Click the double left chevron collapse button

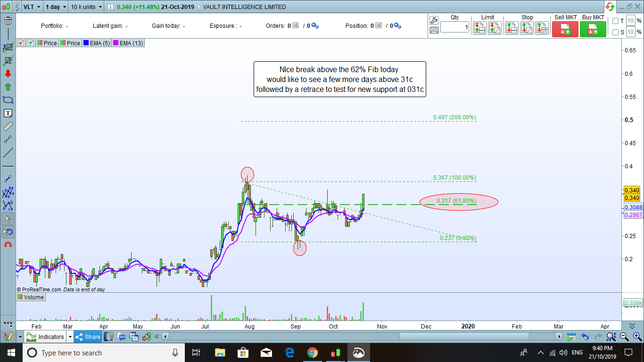point(157,337)
